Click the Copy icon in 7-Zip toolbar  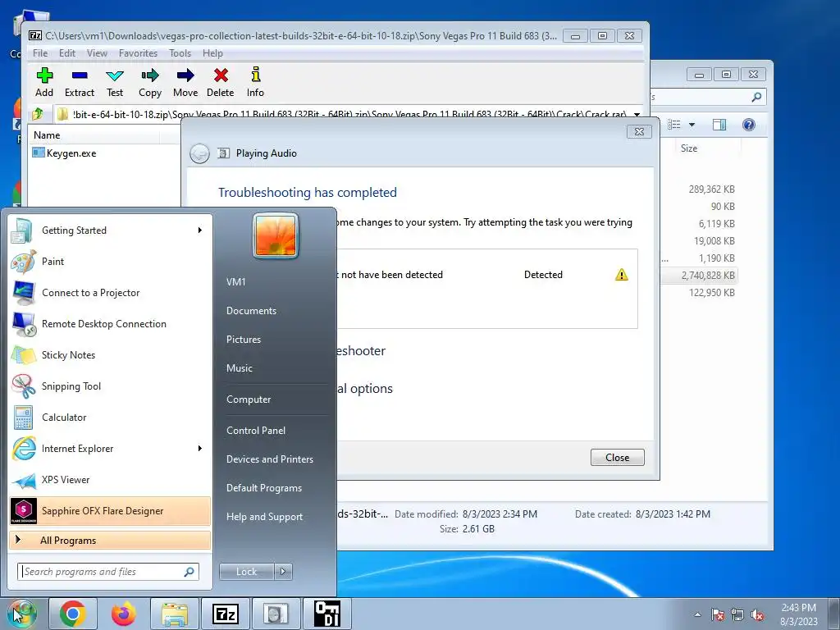coord(150,83)
